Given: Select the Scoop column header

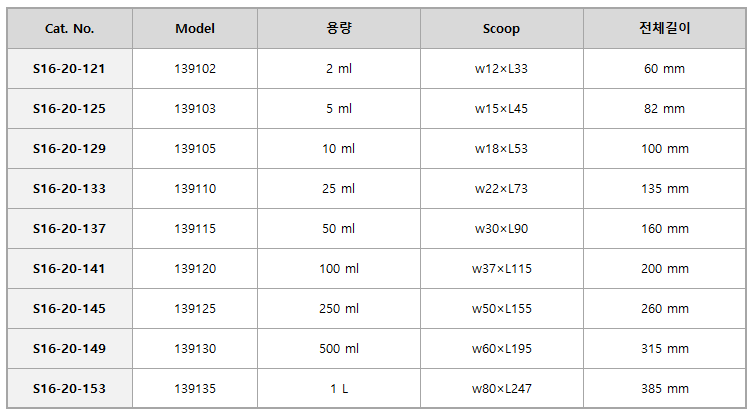Looking at the screenshot, I should [501, 29].
